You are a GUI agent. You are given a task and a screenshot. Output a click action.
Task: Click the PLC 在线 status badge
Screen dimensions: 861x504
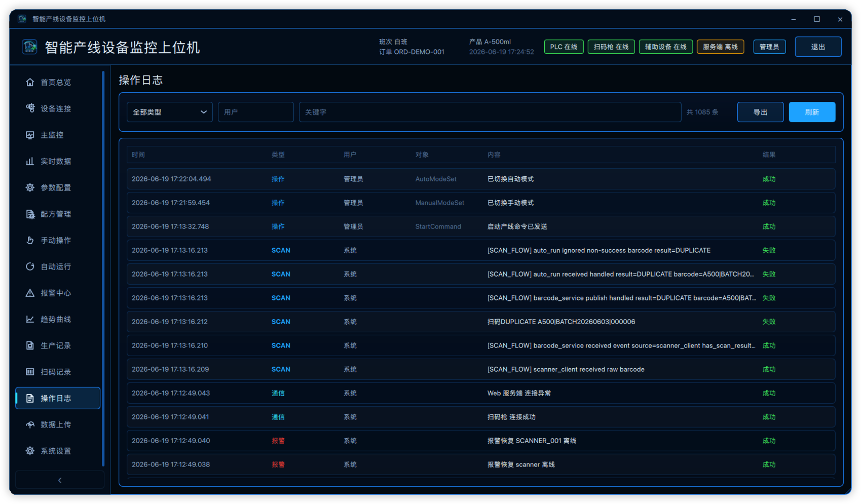[564, 47]
